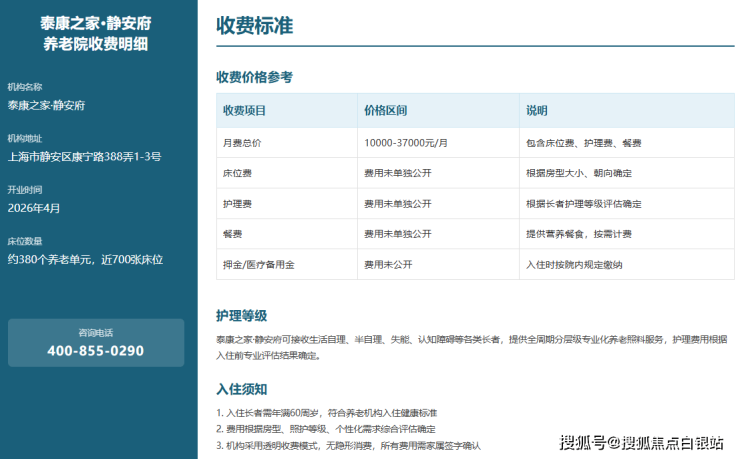
Task: Select the 机构采用透明收费模式 rule line
Action: pos(348,445)
